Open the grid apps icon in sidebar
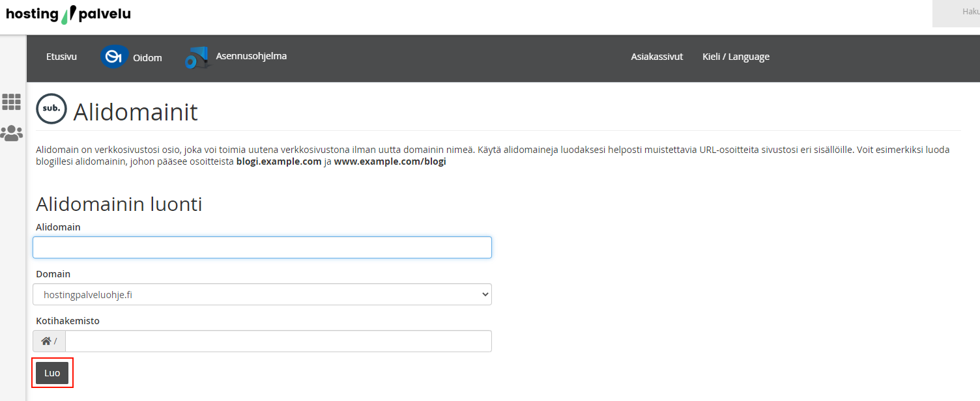980x401 pixels. pos(12,102)
